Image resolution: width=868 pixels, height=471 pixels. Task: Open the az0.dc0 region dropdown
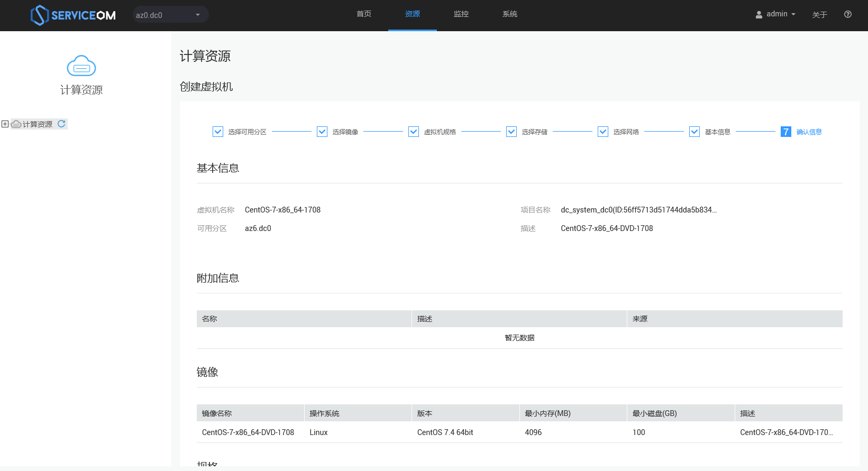click(x=170, y=15)
